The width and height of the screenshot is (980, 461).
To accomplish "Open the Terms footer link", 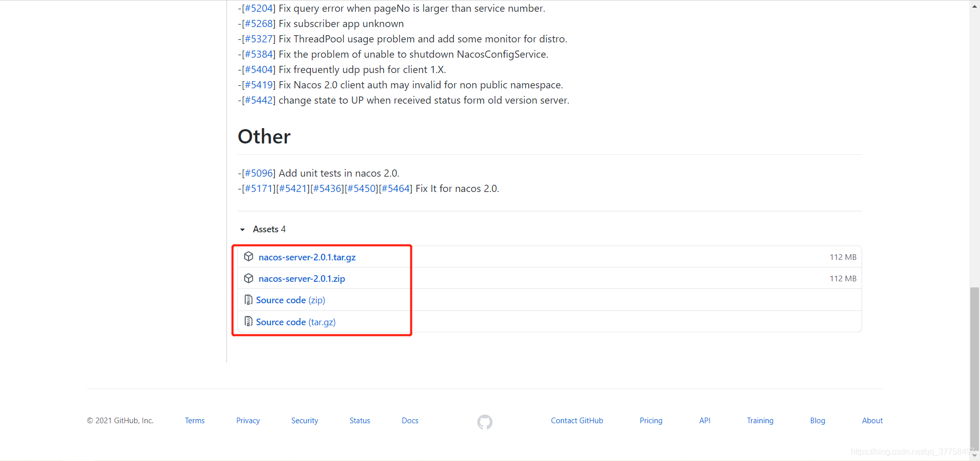I will [194, 421].
